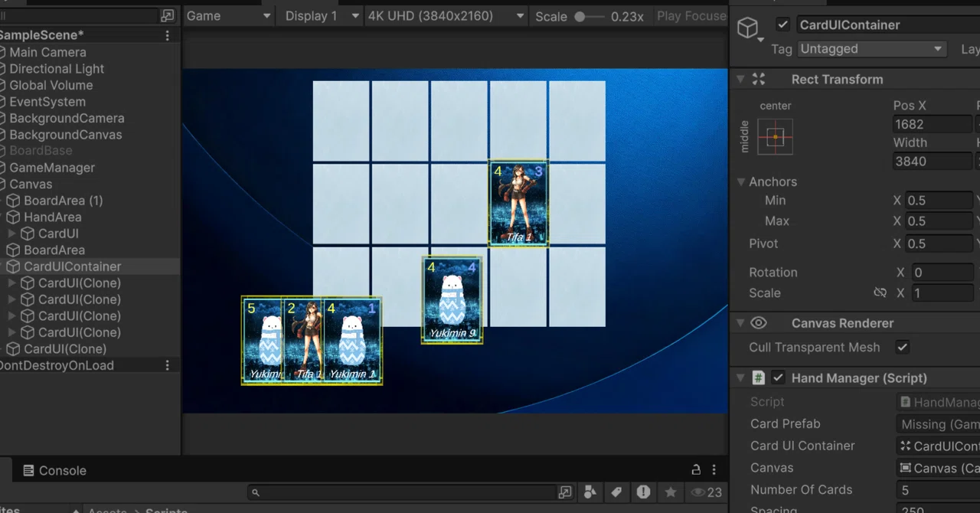Disable the Hand Manager script checkbox
The width and height of the screenshot is (980, 513).
779,377
